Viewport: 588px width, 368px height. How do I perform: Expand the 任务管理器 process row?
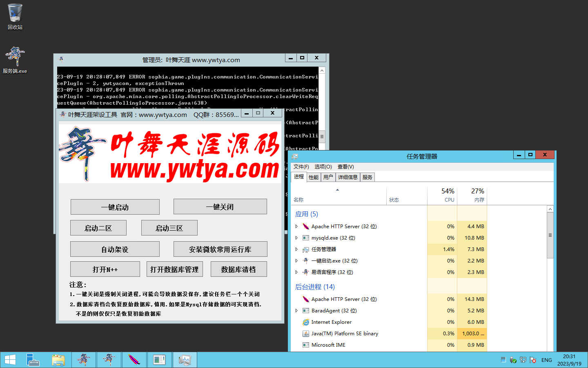pyautogui.click(x=296, y=249)
